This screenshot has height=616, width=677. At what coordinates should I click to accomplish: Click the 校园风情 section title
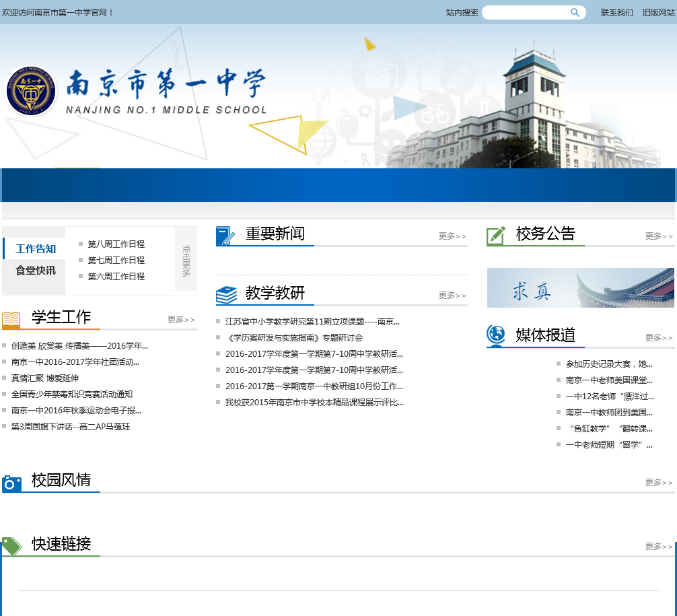point(61,480)
